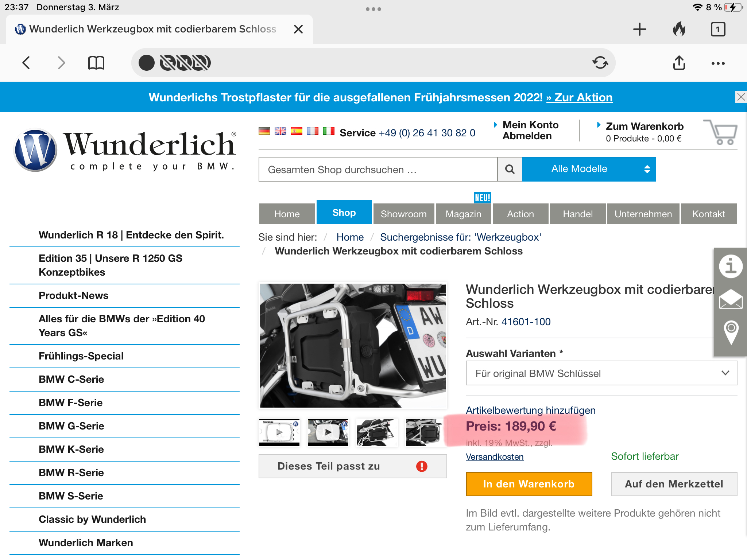This screenshot has width=747, height=560.
Task: Open the Handel navigation tab
Action: pos(578,214)
